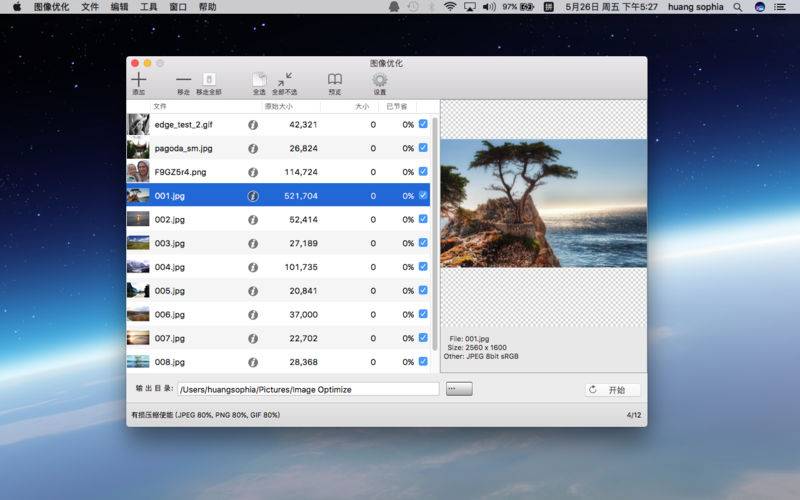Click the file list vertical scrollbar
The image size is (800, 500).
435,234
